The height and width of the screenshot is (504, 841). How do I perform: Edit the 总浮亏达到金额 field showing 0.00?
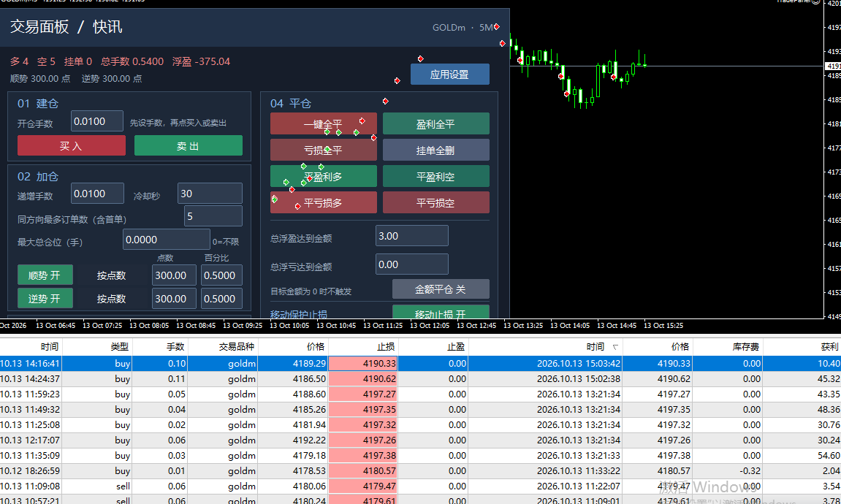412,264
